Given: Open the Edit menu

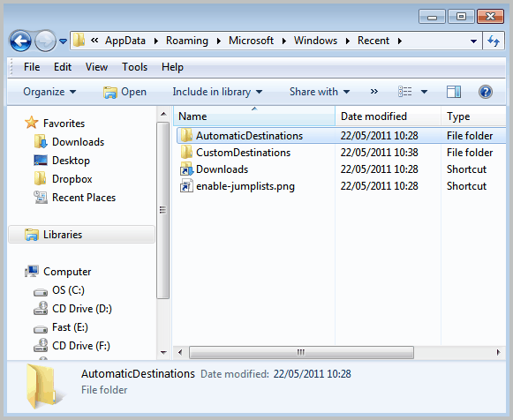Looking at the screenshot, I should (x=63, y=67).
